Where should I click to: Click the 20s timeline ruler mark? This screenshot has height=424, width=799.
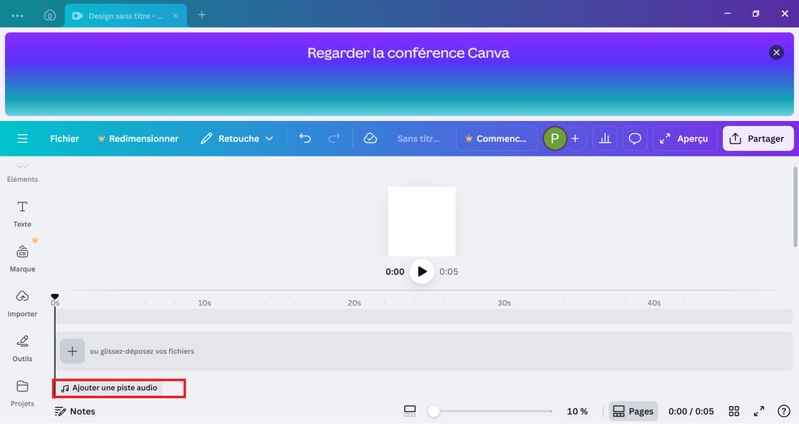point(354,303)
